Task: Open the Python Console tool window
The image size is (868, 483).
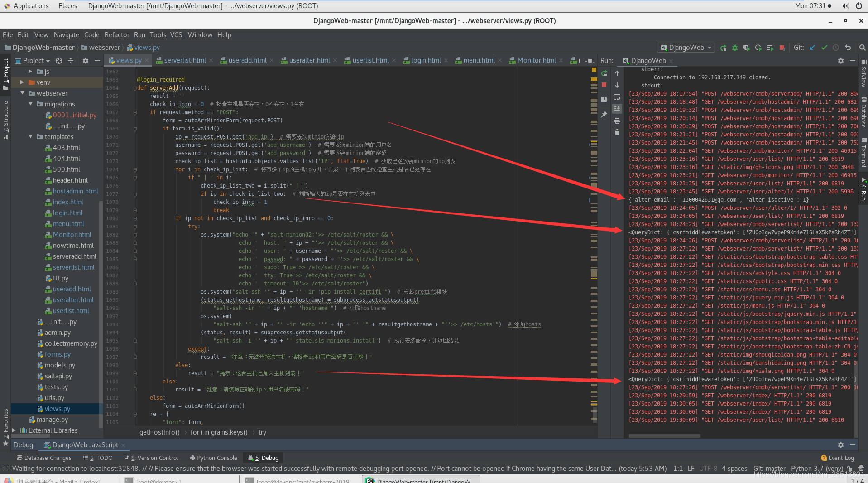Action: point(213,458)
